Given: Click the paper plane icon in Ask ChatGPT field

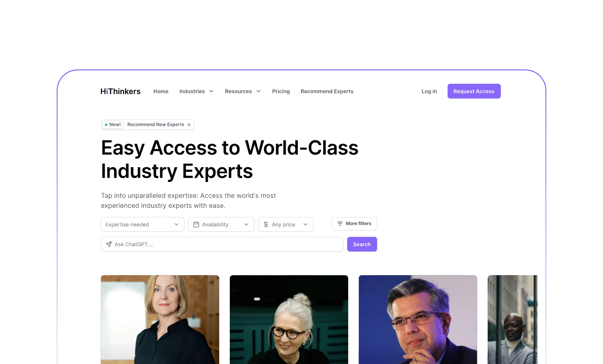Looking at the screenshot, I should [x=109, y=244].
